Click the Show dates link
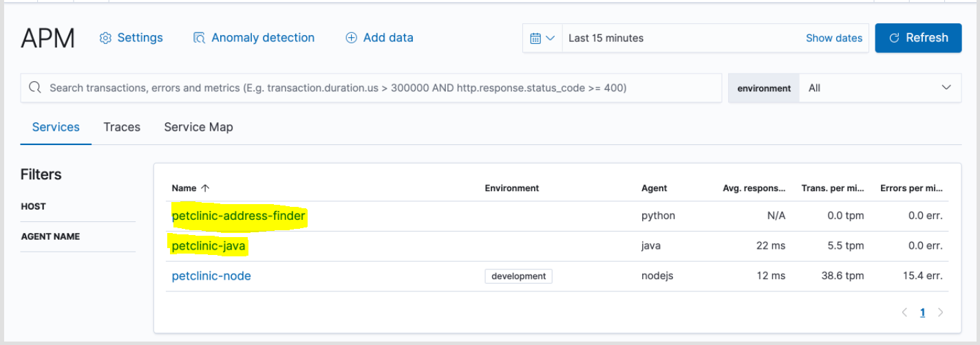Screen dimensions: 980x345 833,38
